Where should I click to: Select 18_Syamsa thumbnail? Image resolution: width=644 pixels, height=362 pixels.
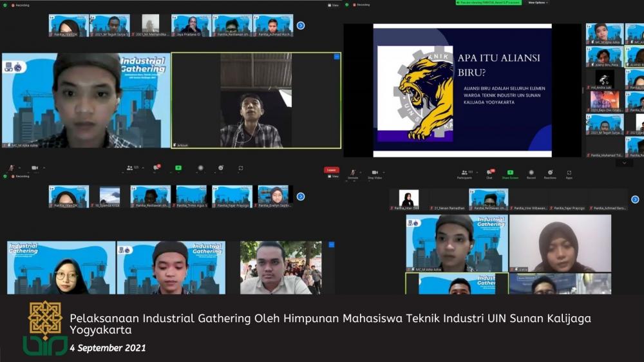[109, 197]
